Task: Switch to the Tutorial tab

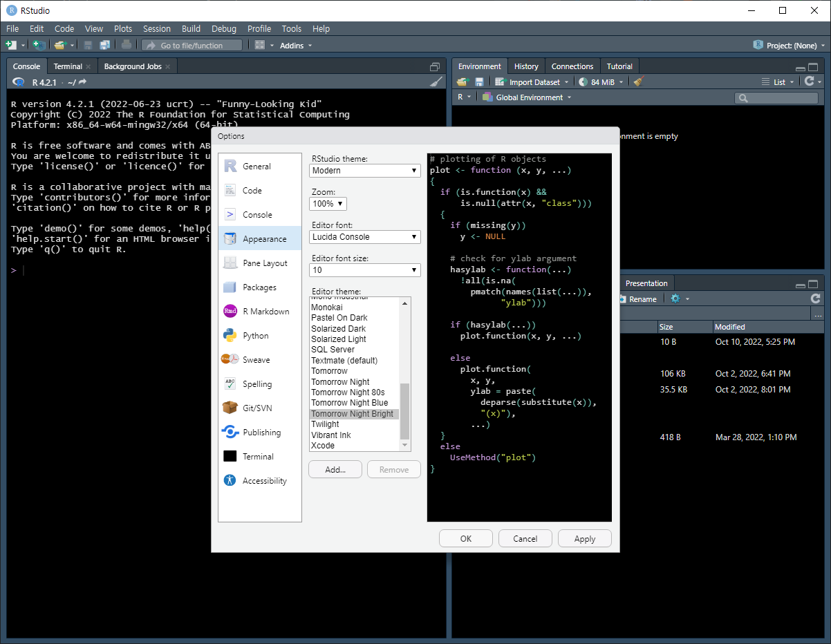Action: (619, 66)
